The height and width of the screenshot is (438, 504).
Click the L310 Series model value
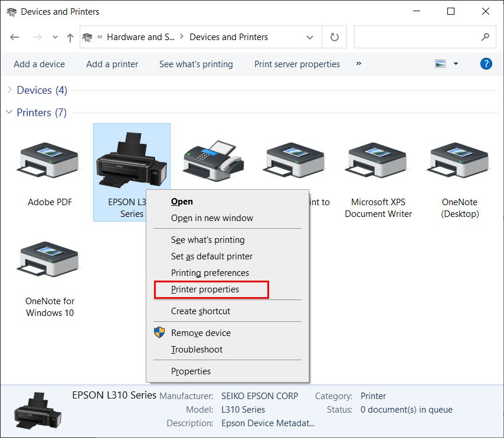click(243, 410)
